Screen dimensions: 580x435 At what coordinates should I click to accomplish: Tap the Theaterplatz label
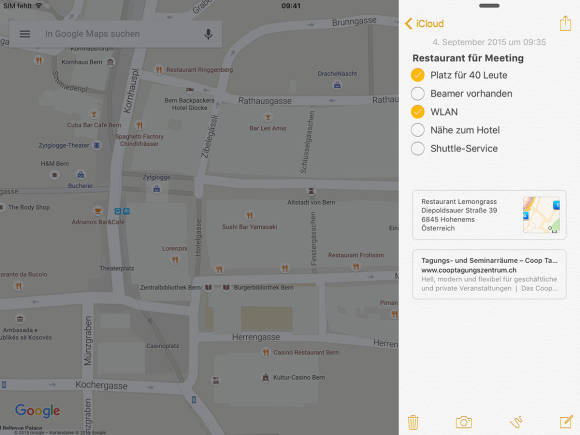pos(117,268)
